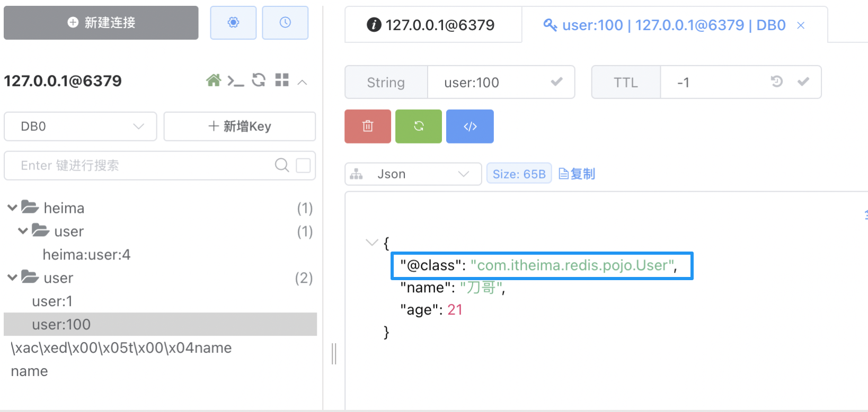The height and width of the screenshot is (412, 868).
Task: Refresh the key with the green button
Action: (x=419, y=126)
